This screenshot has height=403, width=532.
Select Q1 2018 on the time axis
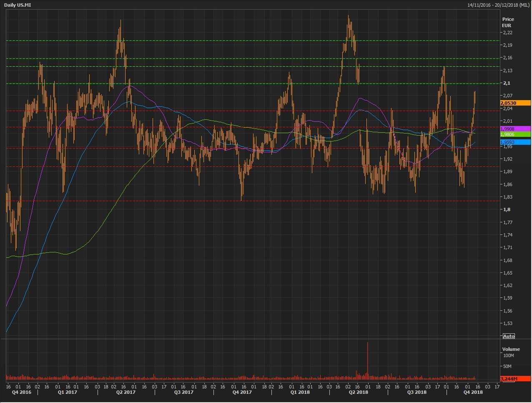300,392
